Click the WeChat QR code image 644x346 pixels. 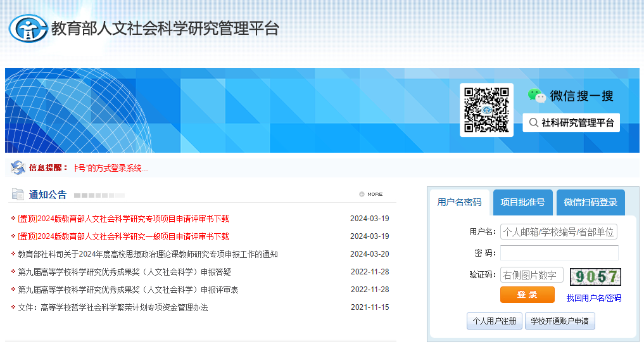pyautogui.click(x=486, y=110)
